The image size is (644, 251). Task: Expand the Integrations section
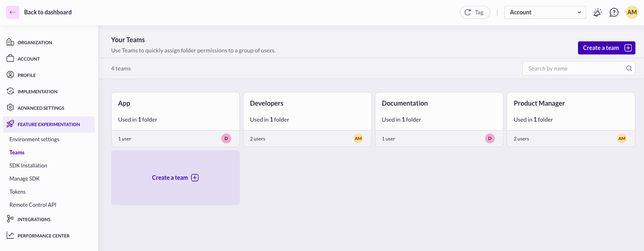(x=34, y=219)
